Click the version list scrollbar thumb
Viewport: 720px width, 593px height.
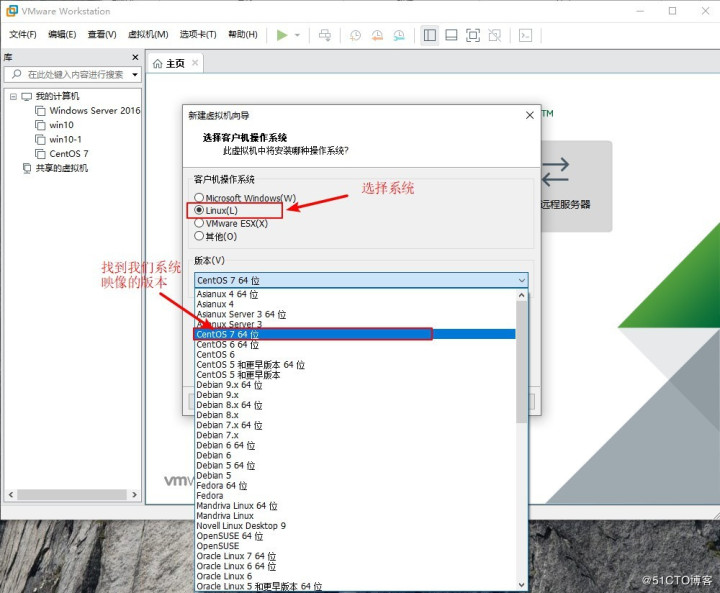tap(522, 362)
